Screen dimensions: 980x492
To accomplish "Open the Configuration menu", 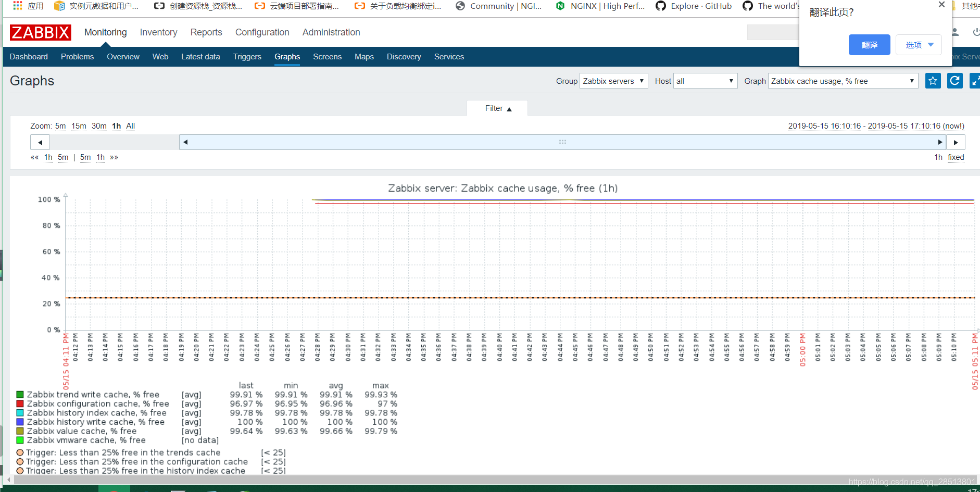I will pyautogui.click(x=262, y=32).
